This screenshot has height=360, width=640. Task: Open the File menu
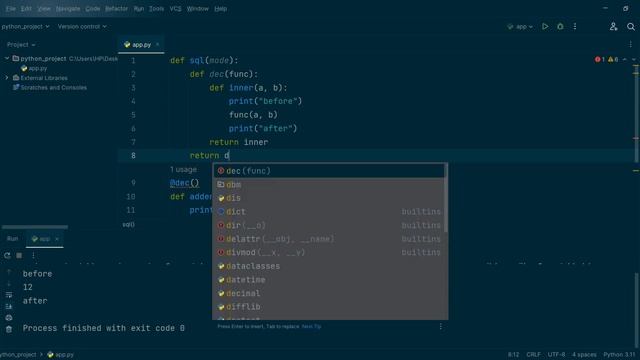coord(11,9)
